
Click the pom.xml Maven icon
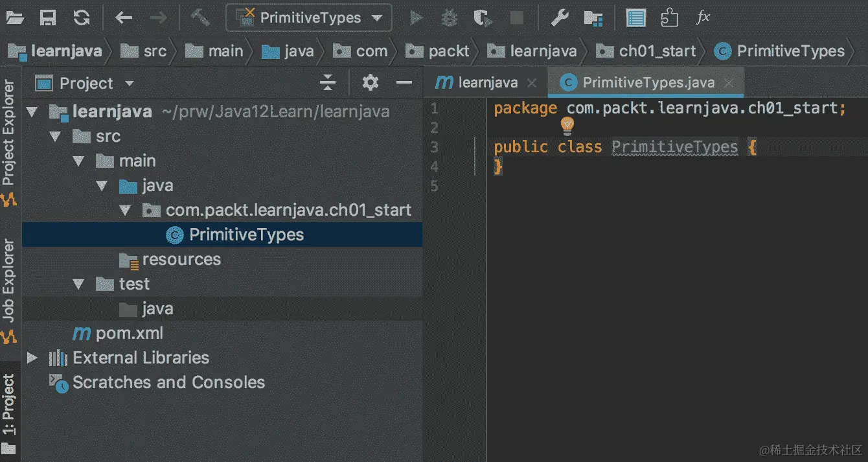[82, 334]
